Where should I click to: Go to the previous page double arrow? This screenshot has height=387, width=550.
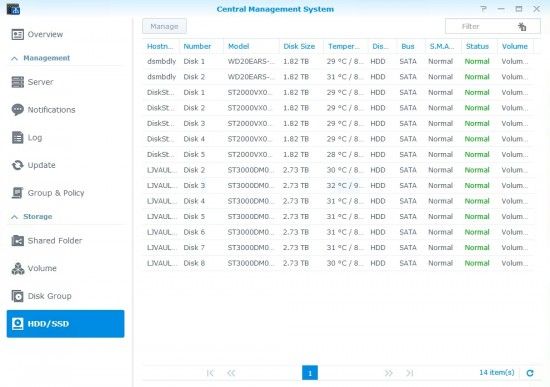231,373
